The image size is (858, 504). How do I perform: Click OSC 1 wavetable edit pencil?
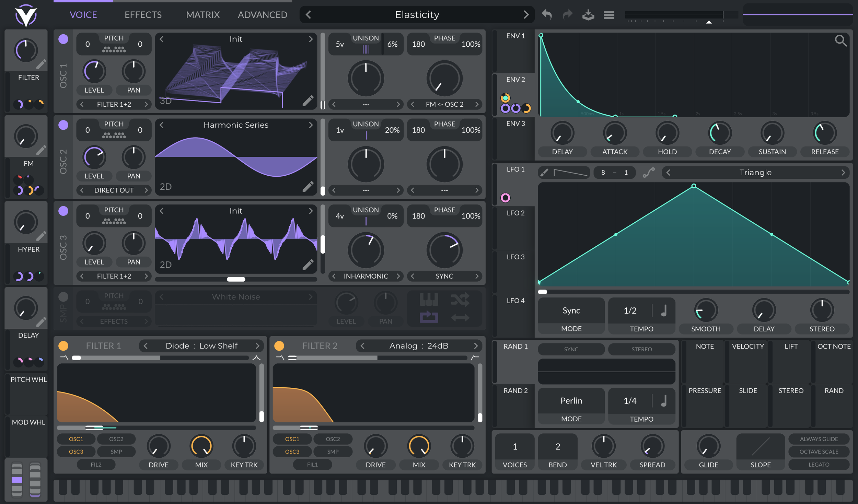click(308, 101)
